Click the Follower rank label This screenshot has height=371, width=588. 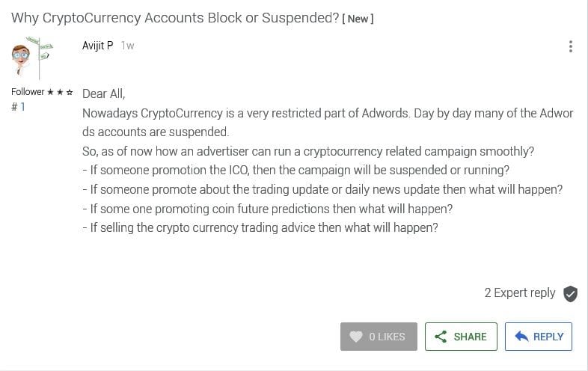click(28, 92)
